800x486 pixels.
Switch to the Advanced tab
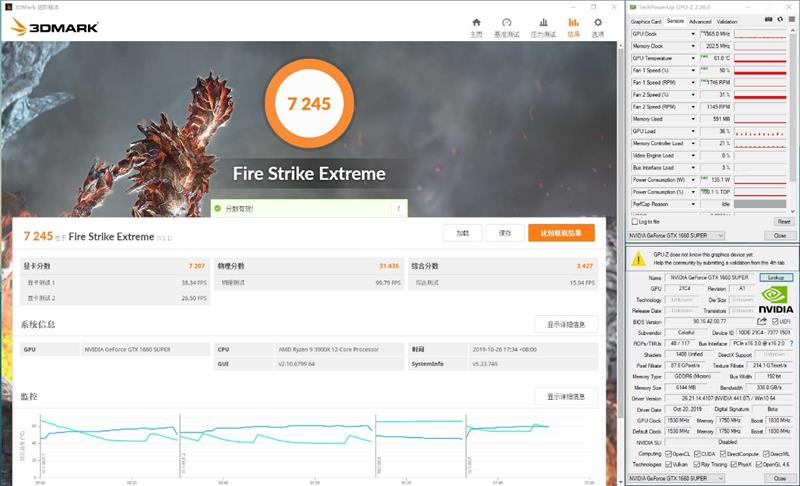pos(700,21)
